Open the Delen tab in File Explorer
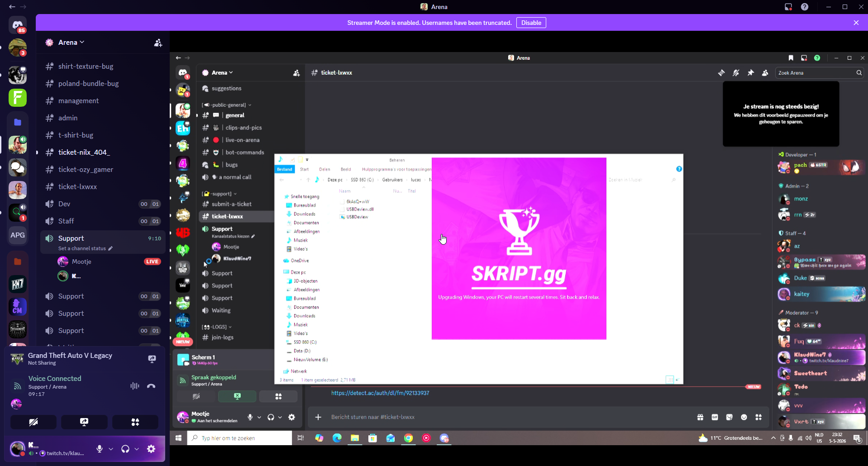Viewport: 868px width, 466px height. (324, 169)
